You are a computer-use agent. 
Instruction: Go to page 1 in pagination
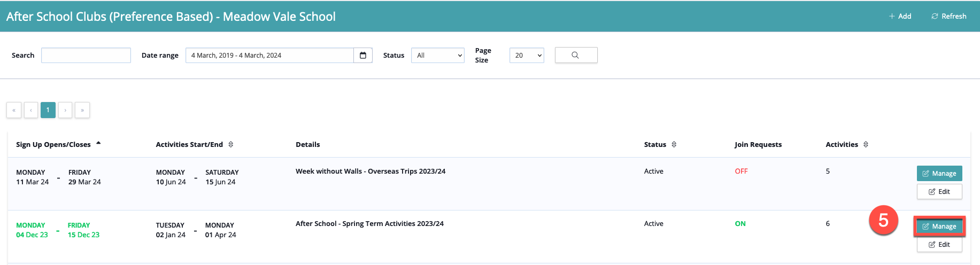tap(48, 110)
